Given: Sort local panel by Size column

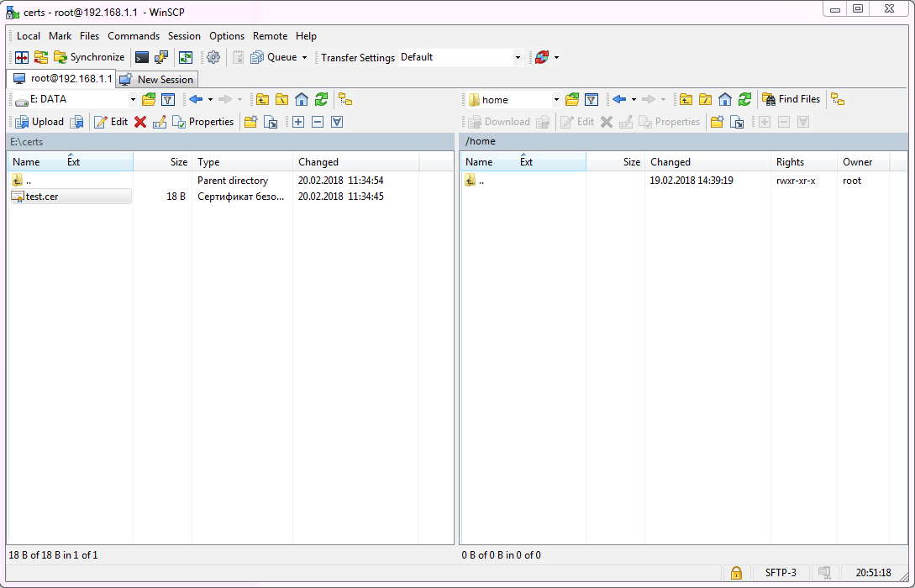Looking at the screenshot, I should pyautogui.click(x=163, y=161).
